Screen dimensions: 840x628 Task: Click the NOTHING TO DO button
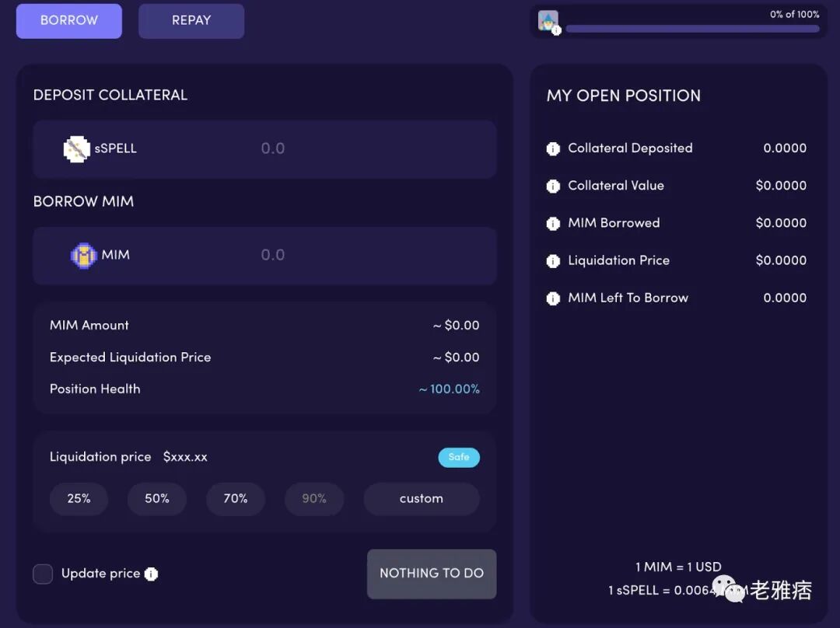click(x=432, y=574)
